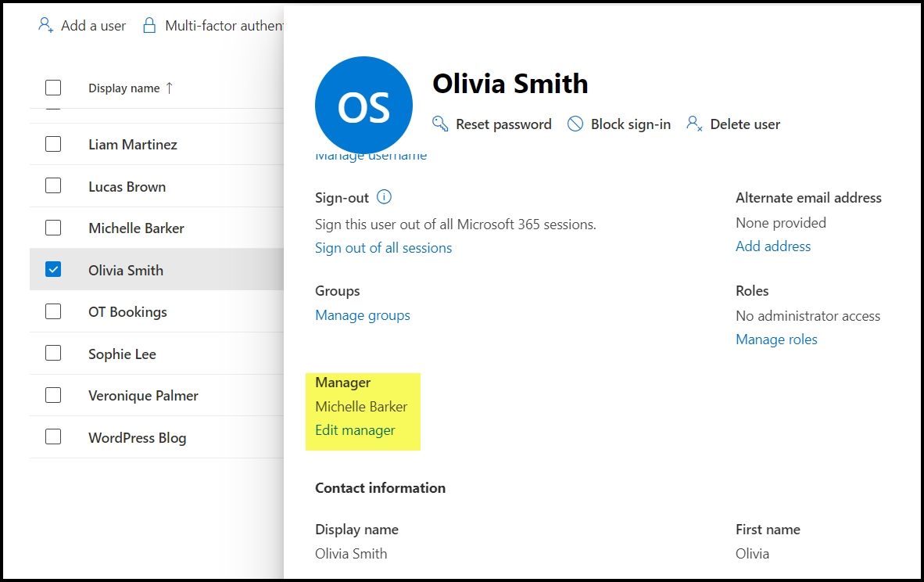Click the Display name sort arrow
The height and width of the screenshot is (582, 924).
click(x=170, y=88)
